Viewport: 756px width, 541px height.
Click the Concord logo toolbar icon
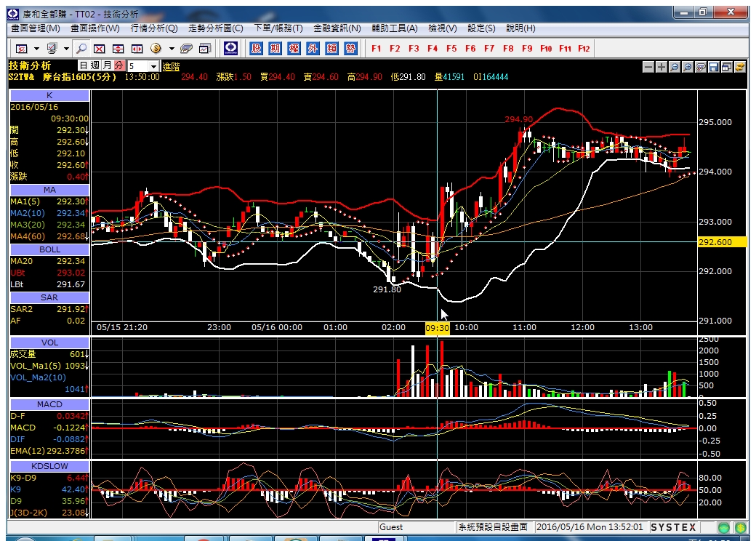(231, 48)
